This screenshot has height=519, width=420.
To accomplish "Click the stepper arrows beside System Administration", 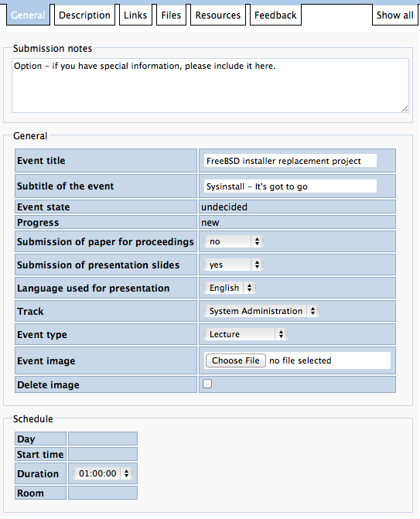I will coord(312,311).
